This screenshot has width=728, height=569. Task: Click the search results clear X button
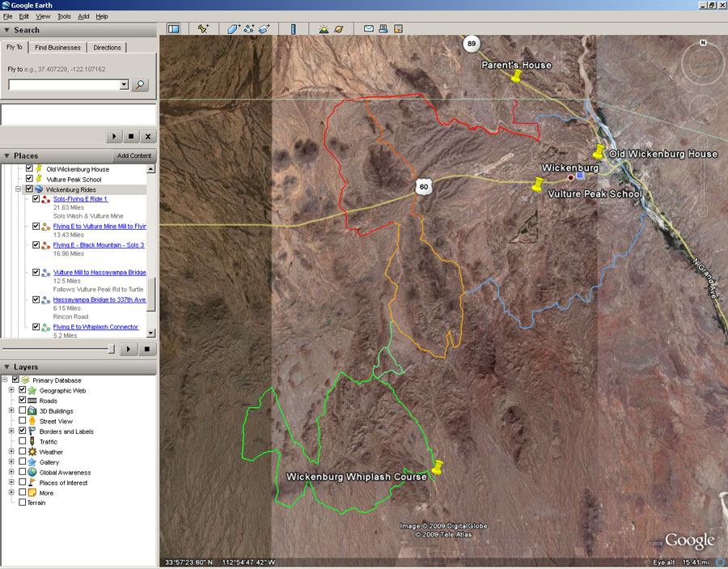click(x=148, y=137)
